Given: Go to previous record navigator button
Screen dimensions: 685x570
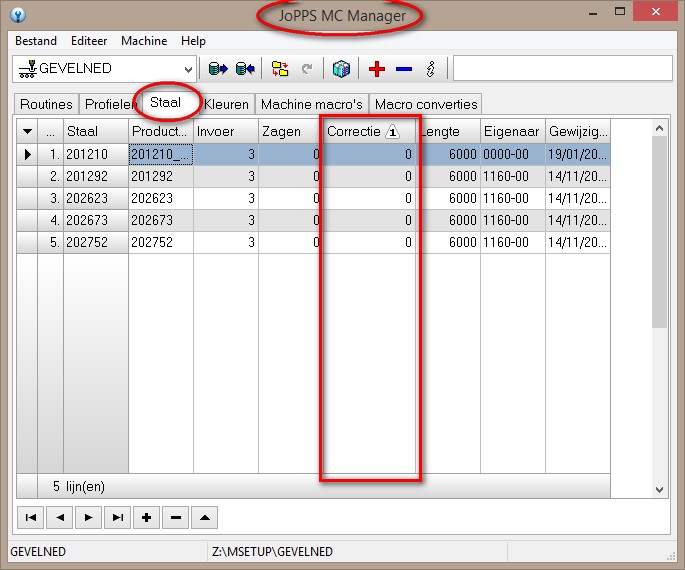Looking at the screenshot, I should click(59, 518).
